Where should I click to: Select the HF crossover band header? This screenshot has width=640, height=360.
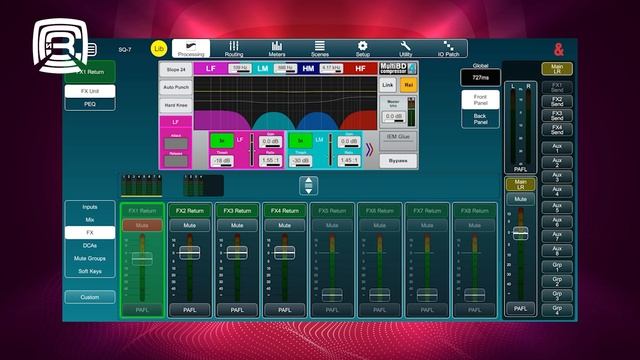point(360,69)
